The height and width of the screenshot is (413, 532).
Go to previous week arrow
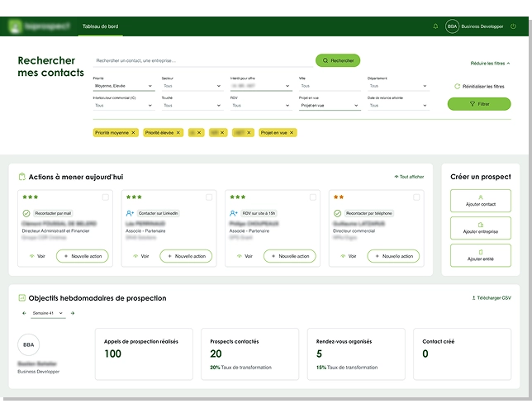pos(24,313)
